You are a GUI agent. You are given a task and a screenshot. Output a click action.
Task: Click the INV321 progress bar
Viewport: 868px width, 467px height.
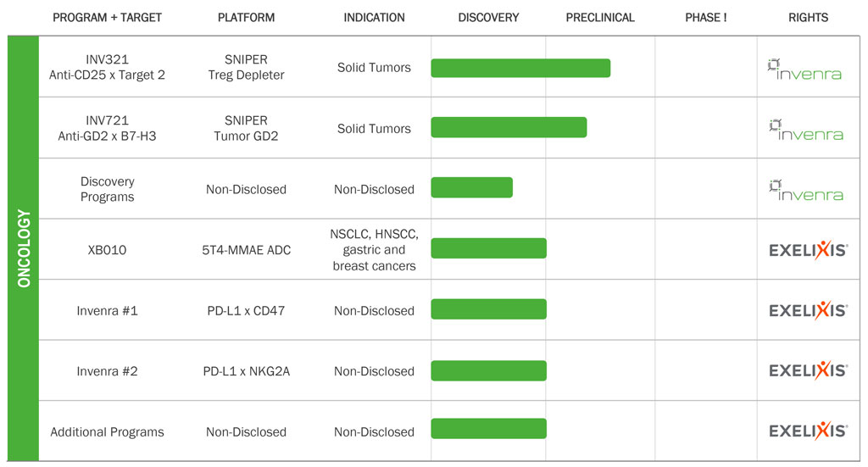point(521,68)
